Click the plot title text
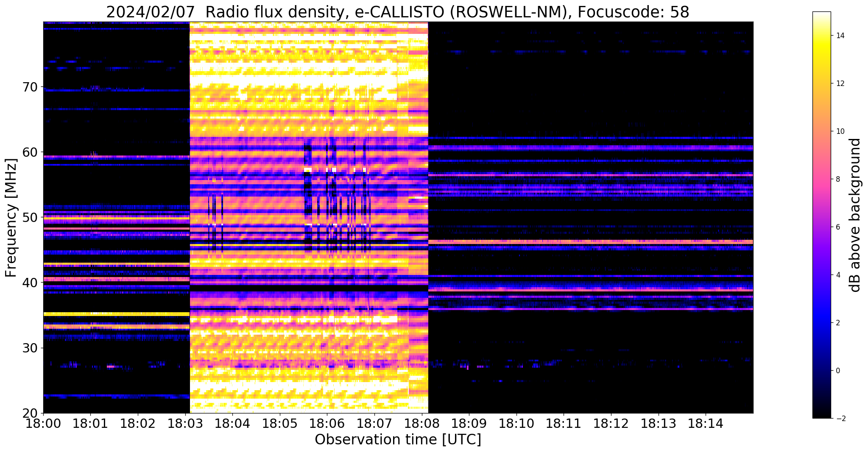868x452 pixels. pyautogui.click(x=398, y=12)
